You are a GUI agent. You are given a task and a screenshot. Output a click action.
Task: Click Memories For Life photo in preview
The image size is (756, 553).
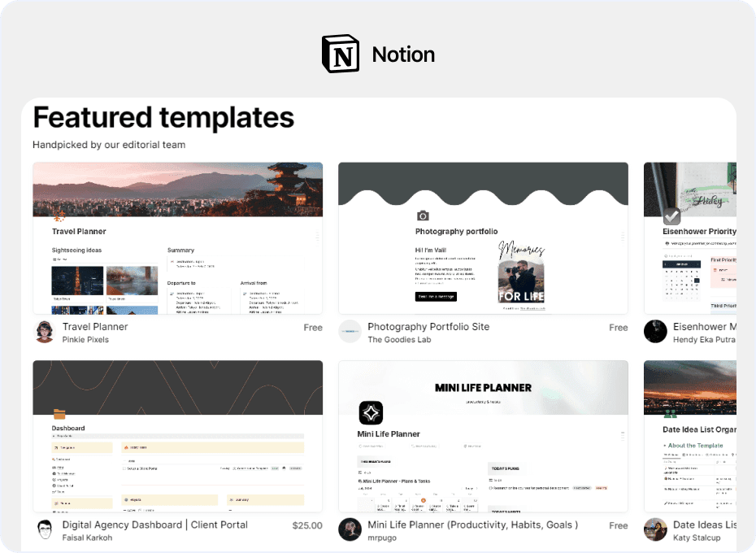point(521,273)
